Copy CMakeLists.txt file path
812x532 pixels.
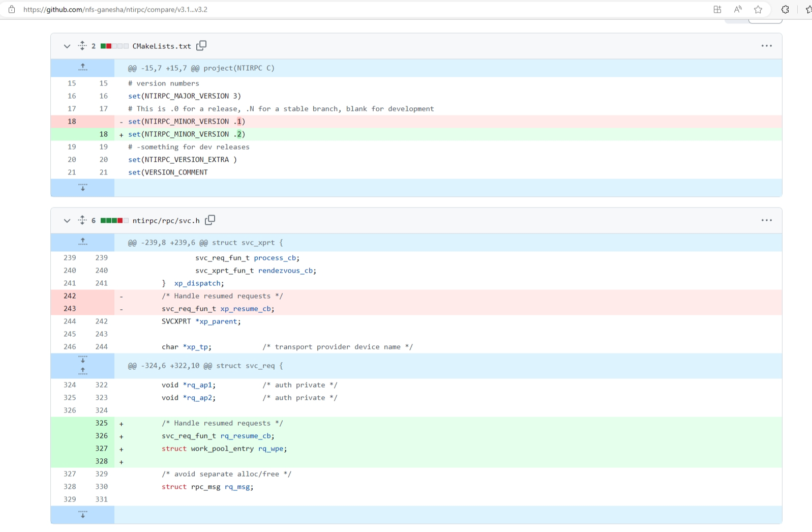point(202,46)
